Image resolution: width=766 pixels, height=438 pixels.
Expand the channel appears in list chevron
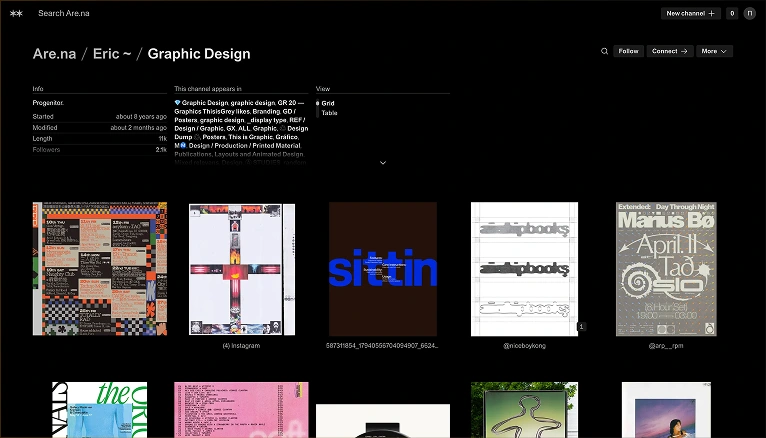tap(383, 163)
